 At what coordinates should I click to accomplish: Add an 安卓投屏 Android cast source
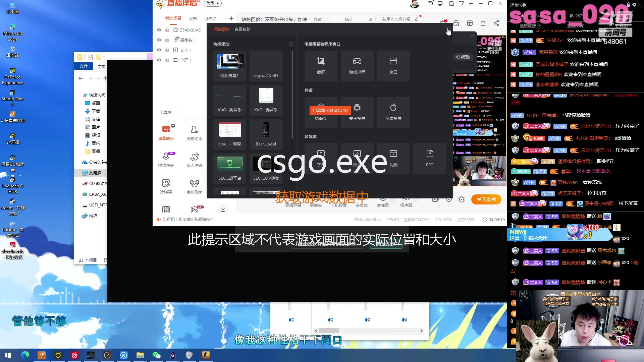click(357, 112)
